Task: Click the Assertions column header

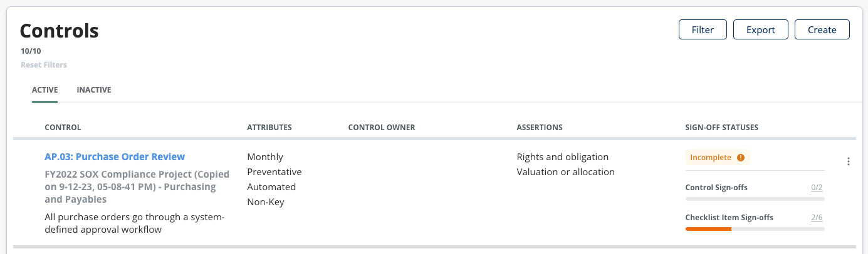Action: [540, 128]
